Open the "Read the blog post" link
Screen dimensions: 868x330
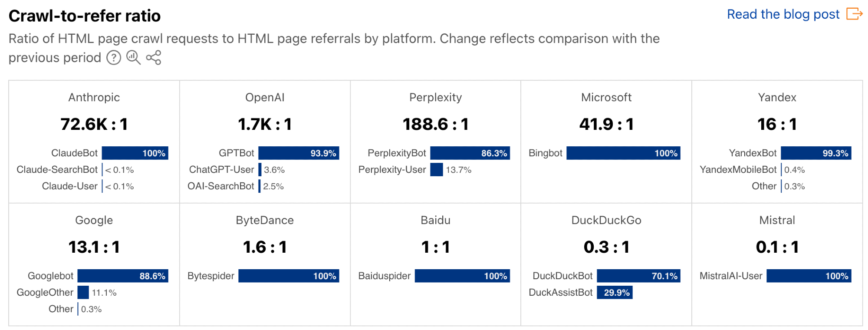(783, 14)
